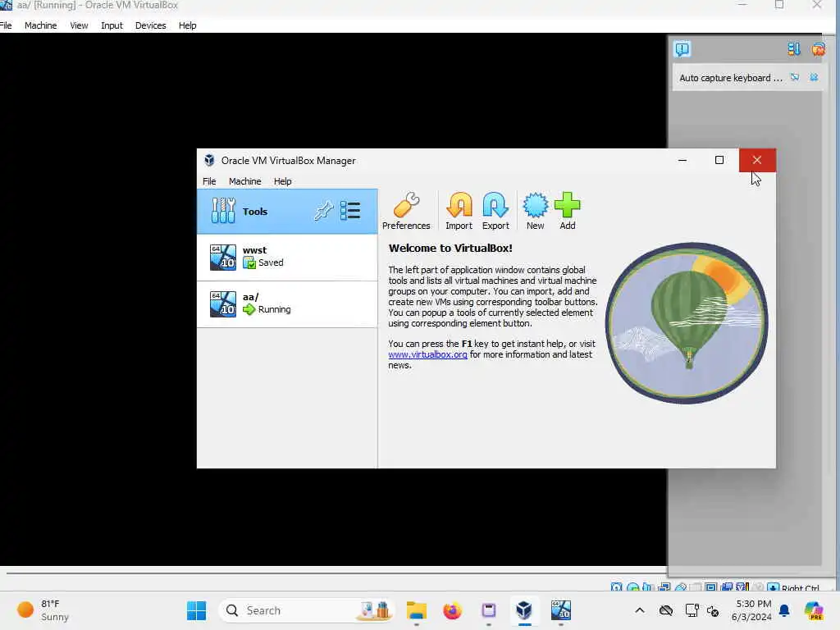Click the Auto capture keyboard notification text
Viewport: 840px width, 630px height.
pos(731,78)
